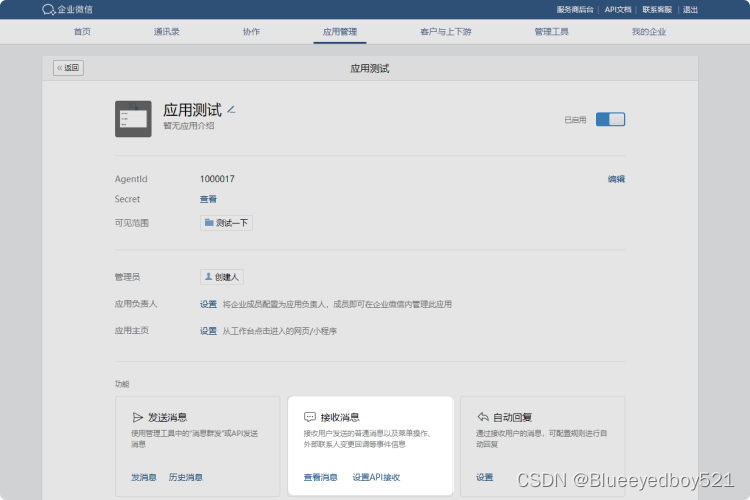
Task: Click 退出 to log out
Action: 690,10
